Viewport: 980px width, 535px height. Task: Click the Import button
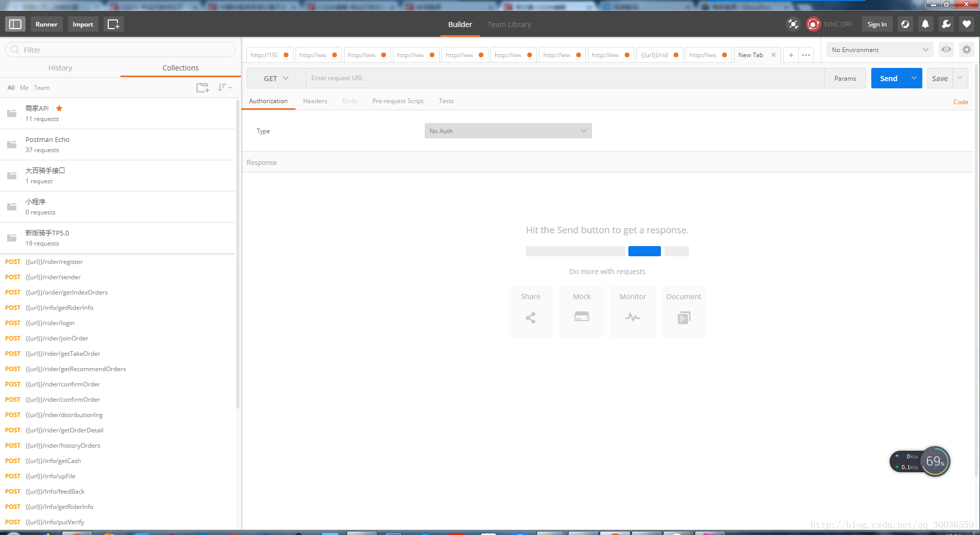click(x=83, y=24)
